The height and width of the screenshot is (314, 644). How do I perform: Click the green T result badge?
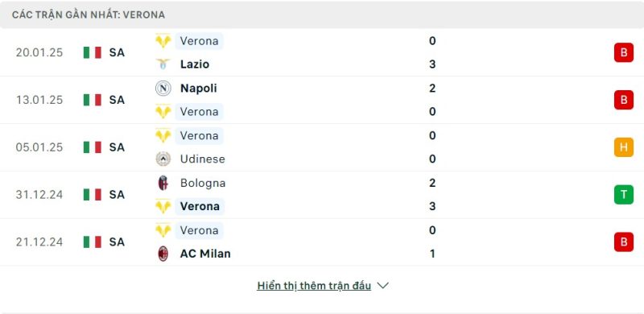pos(623,194)
